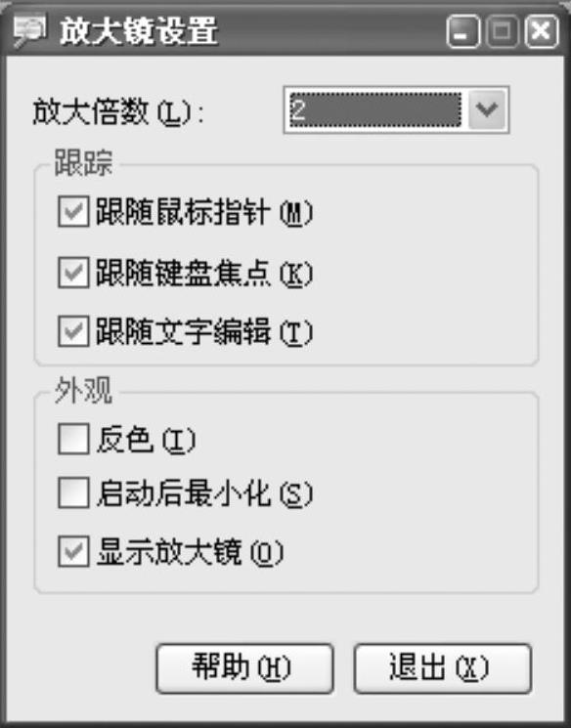Enable 启动后最小化 checkbox
The height and width of the screenshot is (728, 571).
[x=73, y=492]
